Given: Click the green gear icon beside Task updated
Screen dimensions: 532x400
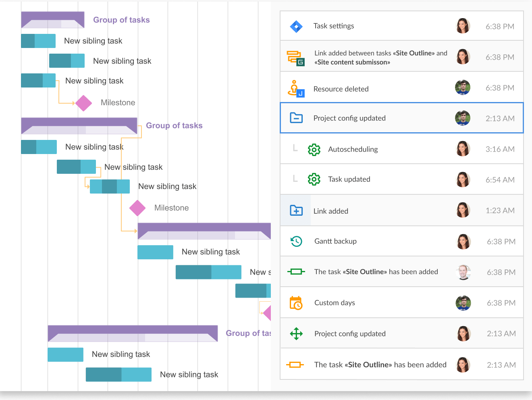Looking at the screenshot, I should pyautogui.click(x=314, y=179).
